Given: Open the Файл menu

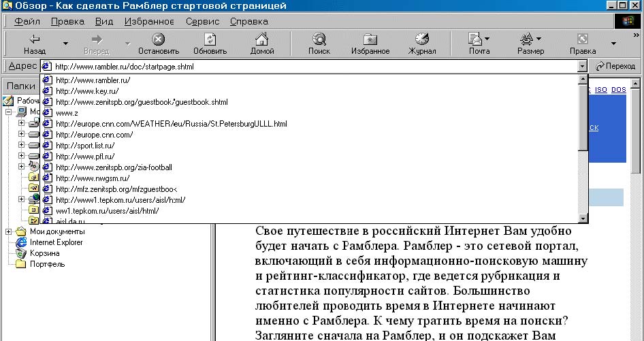Looking at the screenshot, I should 27,21.
